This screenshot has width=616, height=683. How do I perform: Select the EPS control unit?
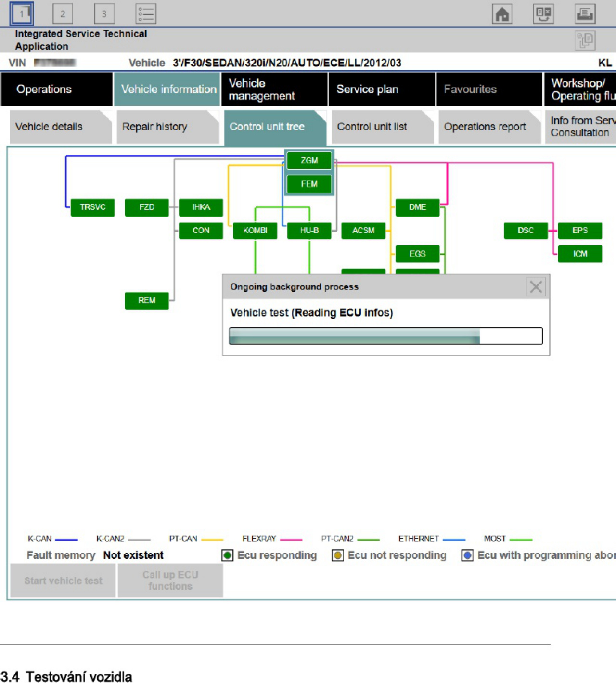(x=580, y=231)
